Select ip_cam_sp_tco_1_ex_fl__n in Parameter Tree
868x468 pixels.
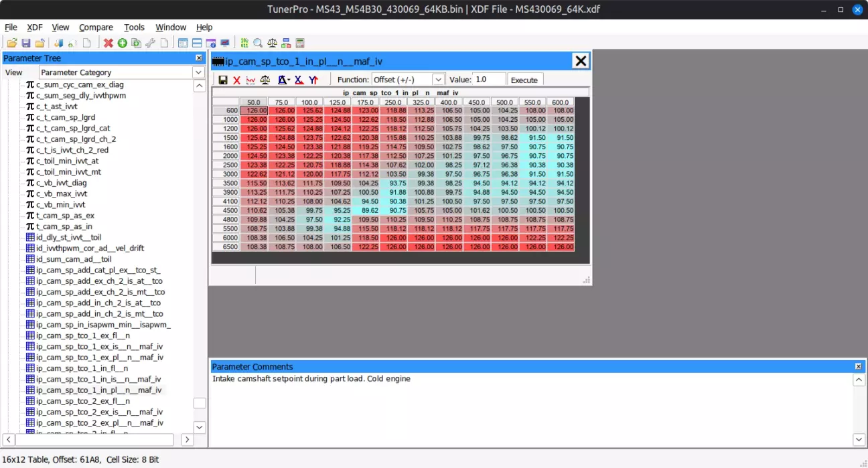[x=82, y=335]
